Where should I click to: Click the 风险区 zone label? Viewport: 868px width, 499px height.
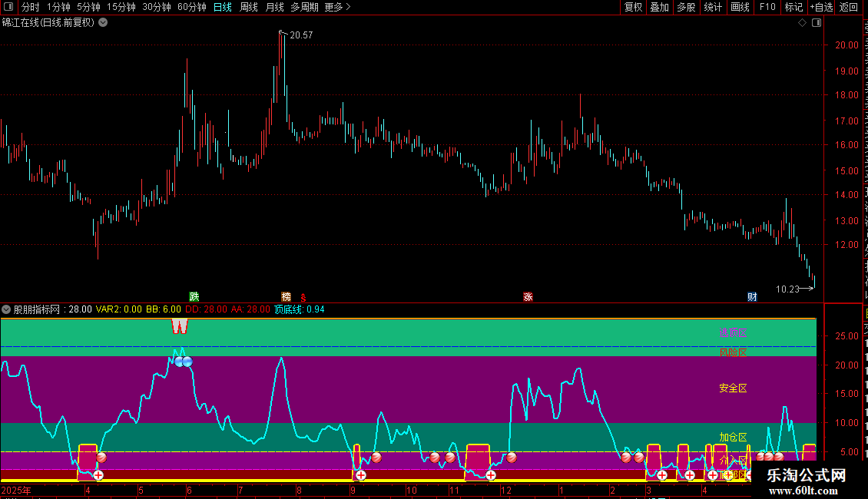pos(734,352)
